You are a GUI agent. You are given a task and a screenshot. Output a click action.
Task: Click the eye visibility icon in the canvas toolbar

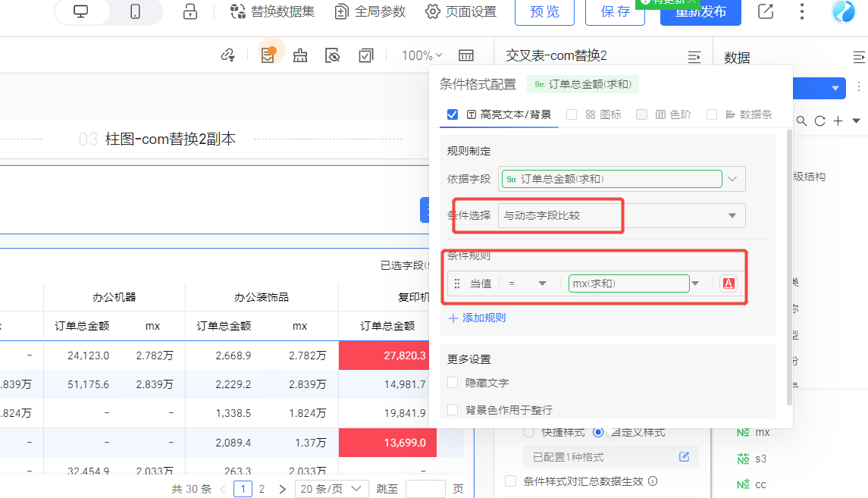click(x=332, y=55)
